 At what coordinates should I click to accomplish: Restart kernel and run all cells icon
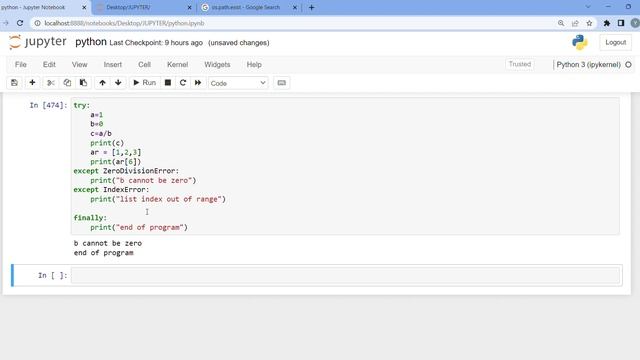198,83
